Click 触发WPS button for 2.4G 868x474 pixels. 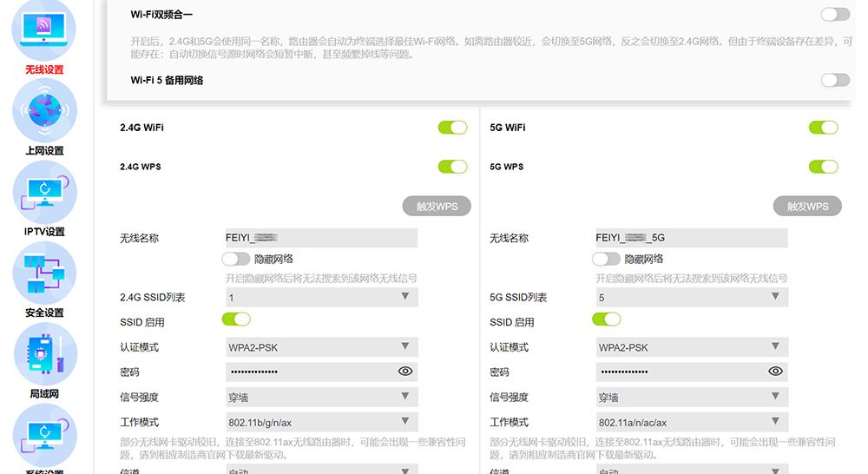437,206
